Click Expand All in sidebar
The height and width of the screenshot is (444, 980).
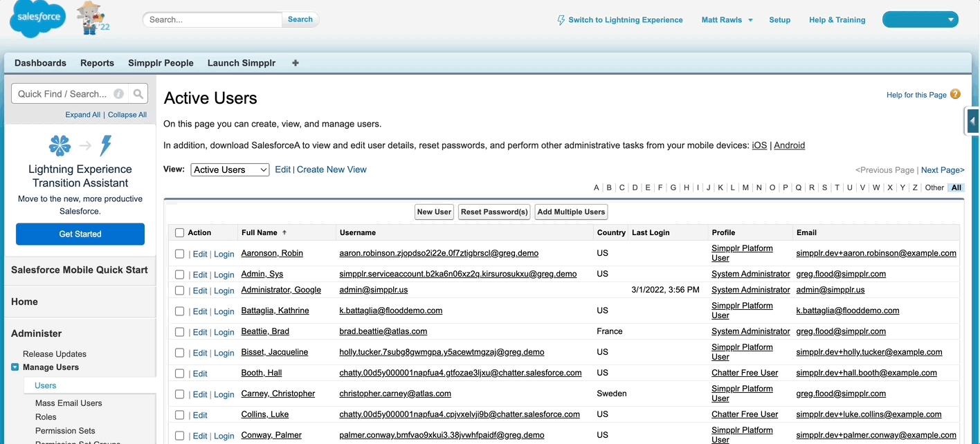pos(83,115)
